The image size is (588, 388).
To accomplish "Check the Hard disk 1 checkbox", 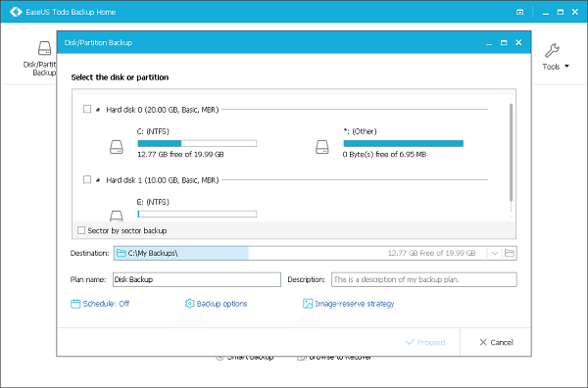I will (x=87, y=179).
